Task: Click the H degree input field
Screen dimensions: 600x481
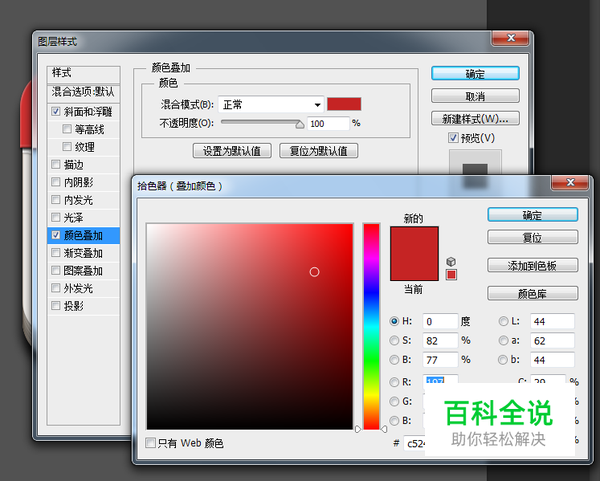Action: (x=440, y=321)
